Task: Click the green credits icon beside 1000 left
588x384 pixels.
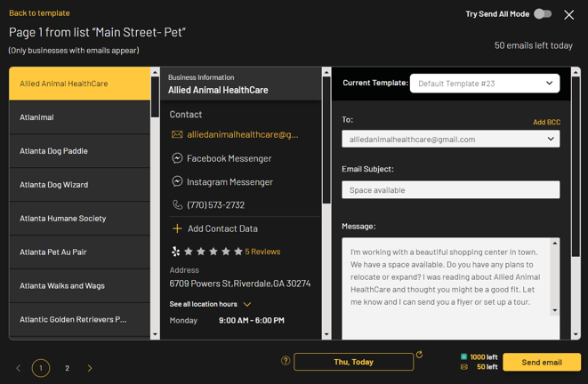Action: click(x=463, y=356)
